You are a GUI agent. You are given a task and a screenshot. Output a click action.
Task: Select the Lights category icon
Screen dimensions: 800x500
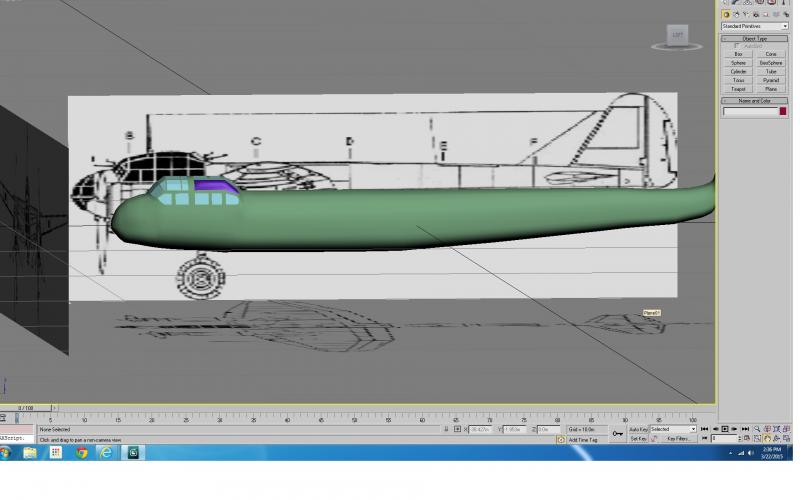(x=746, y=15)
